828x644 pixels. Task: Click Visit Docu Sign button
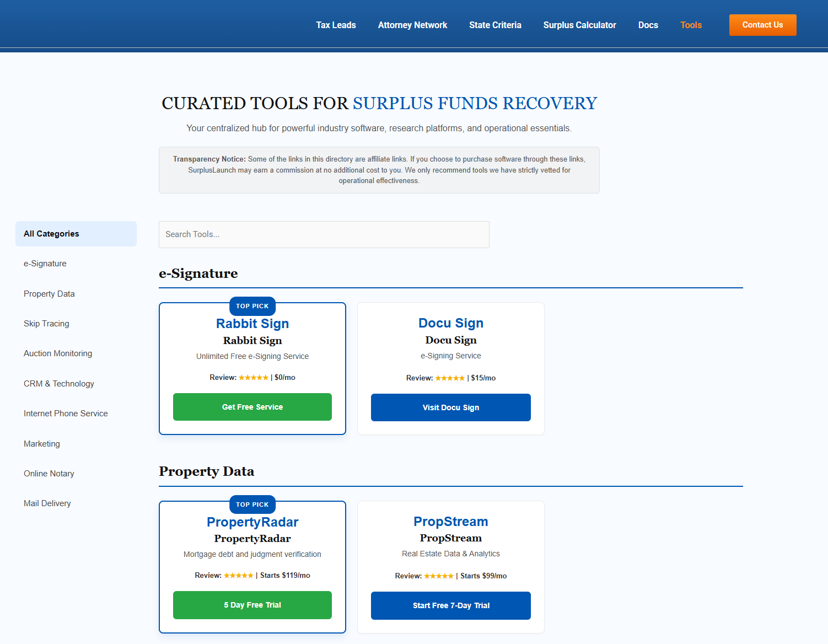(451, 407)
